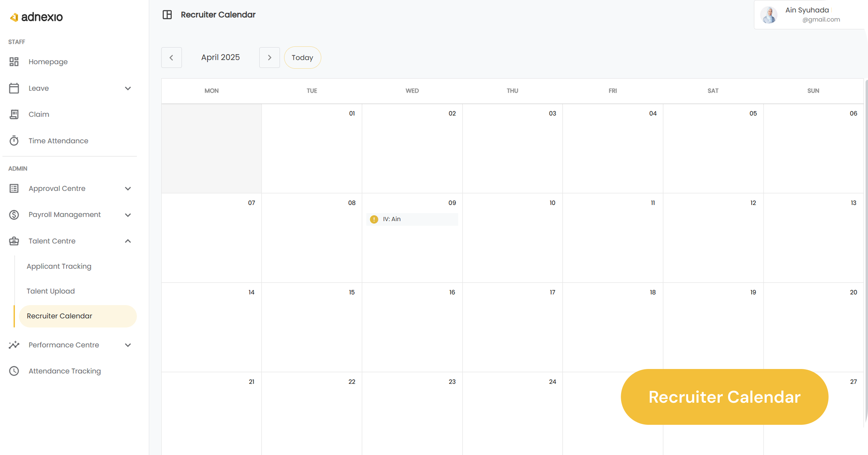
Task: Expand the Approval Centre chevron
Action: (128, 189)
